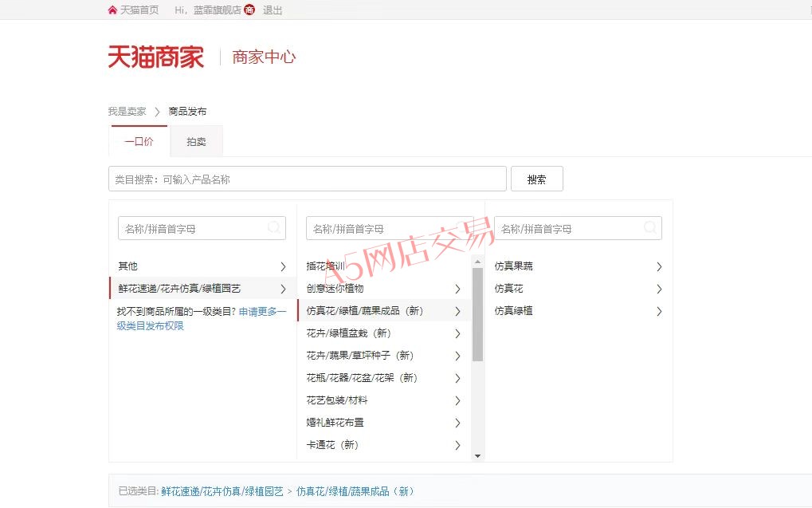Viewport: 812px width, 508px height.
Task: Switch to 一口价 tab
Action: (139, 141)
